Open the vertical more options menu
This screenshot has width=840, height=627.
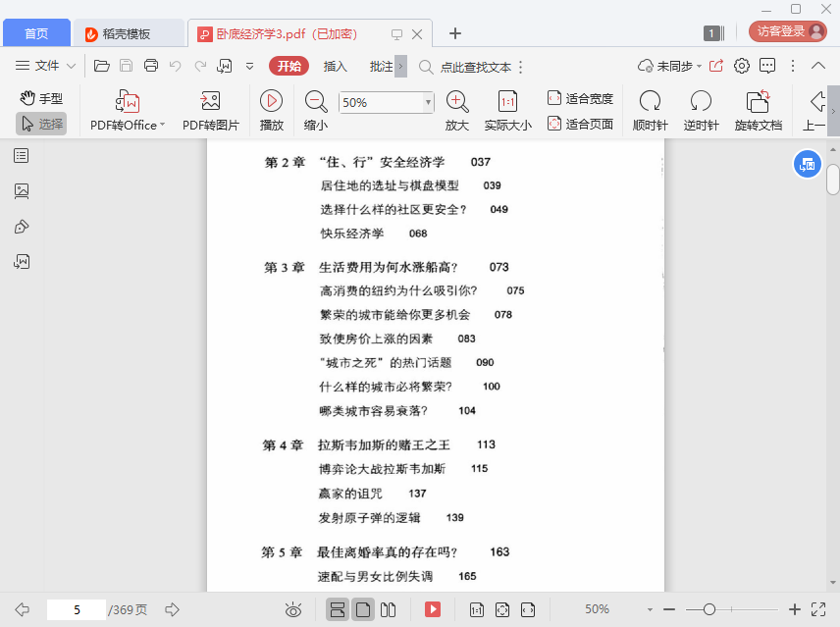click(x=793, y=66)
